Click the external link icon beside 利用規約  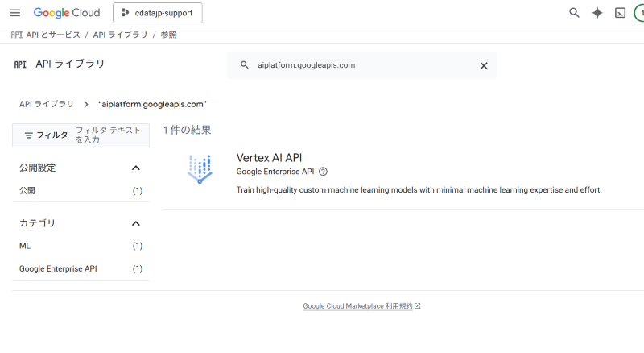(418, 306)
